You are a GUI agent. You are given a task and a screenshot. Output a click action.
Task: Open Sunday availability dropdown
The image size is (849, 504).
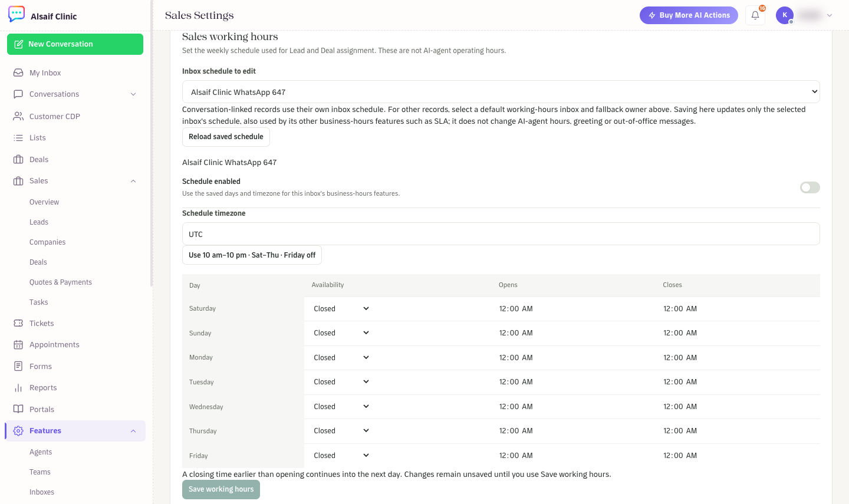tap(341, 332)
